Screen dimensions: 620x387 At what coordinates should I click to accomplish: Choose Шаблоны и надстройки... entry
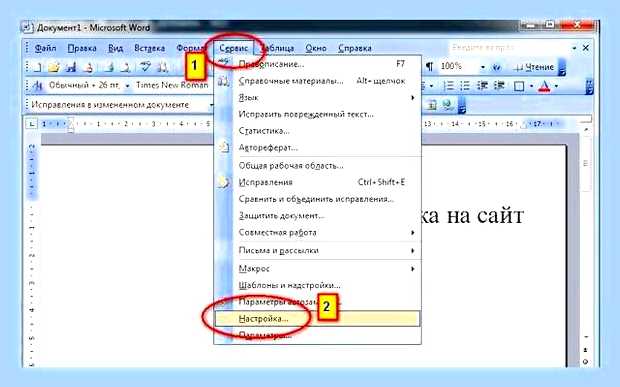click(318, 285)
